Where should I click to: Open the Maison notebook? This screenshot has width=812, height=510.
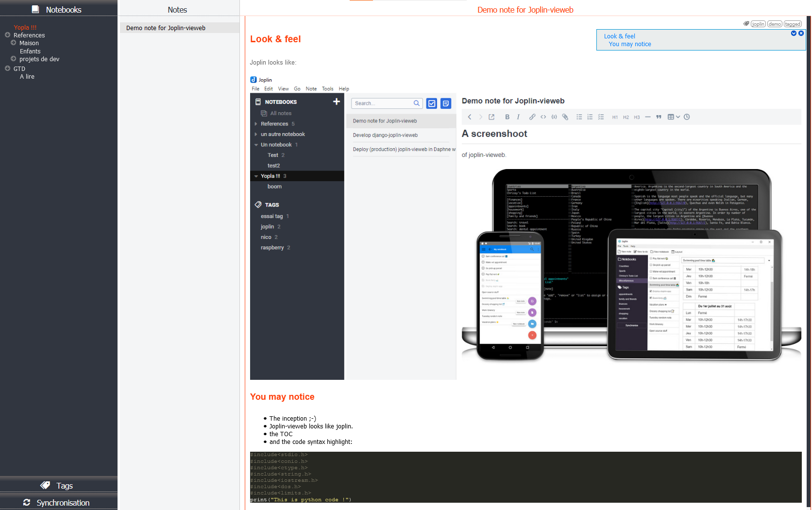(x=29, y=43)
